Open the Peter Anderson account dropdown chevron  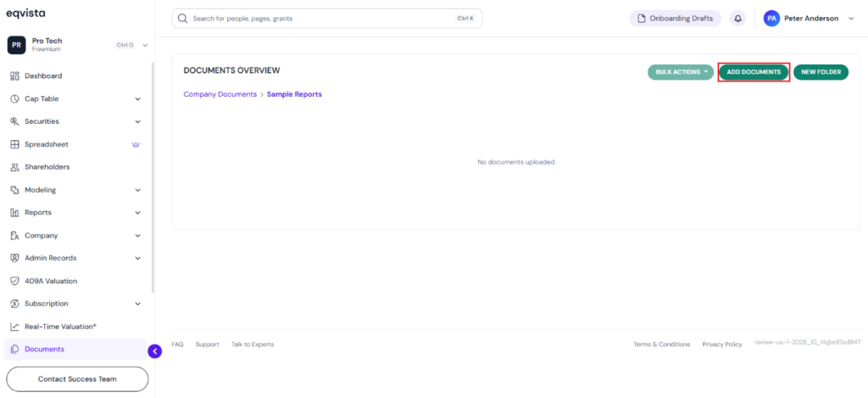(x=851, y=19)
